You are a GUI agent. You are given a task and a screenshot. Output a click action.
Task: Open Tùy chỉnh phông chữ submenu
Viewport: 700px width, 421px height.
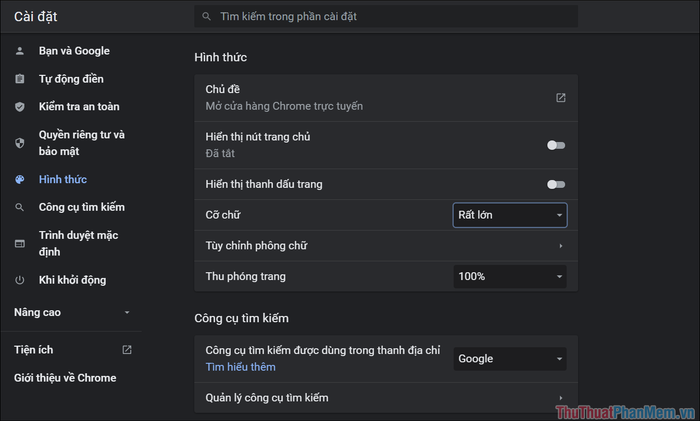pyautogui.click(x=386, y=246)
